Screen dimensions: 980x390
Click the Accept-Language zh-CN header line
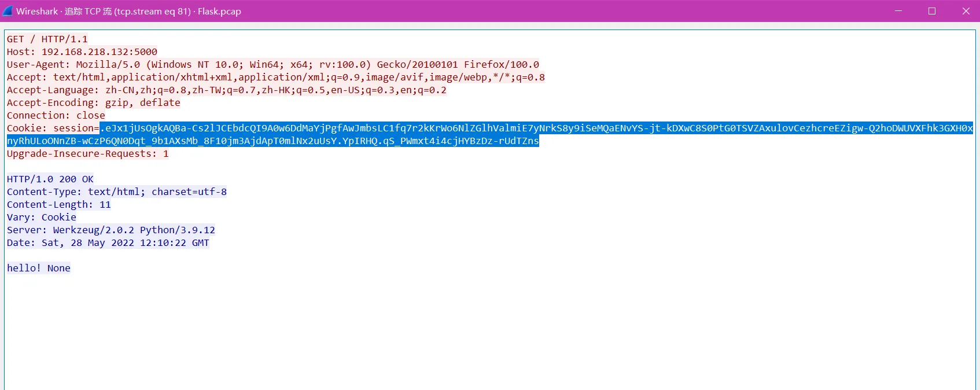(226, 90)
